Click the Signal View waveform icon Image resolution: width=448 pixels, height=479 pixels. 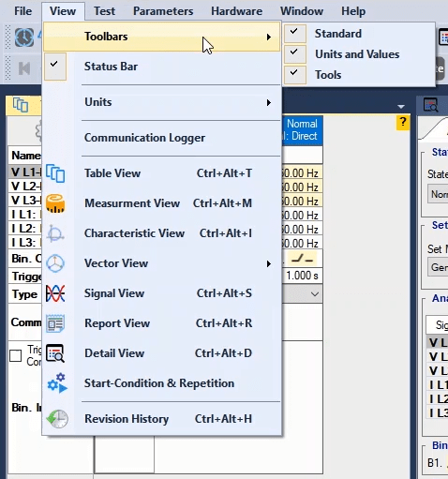pos(55,293)
